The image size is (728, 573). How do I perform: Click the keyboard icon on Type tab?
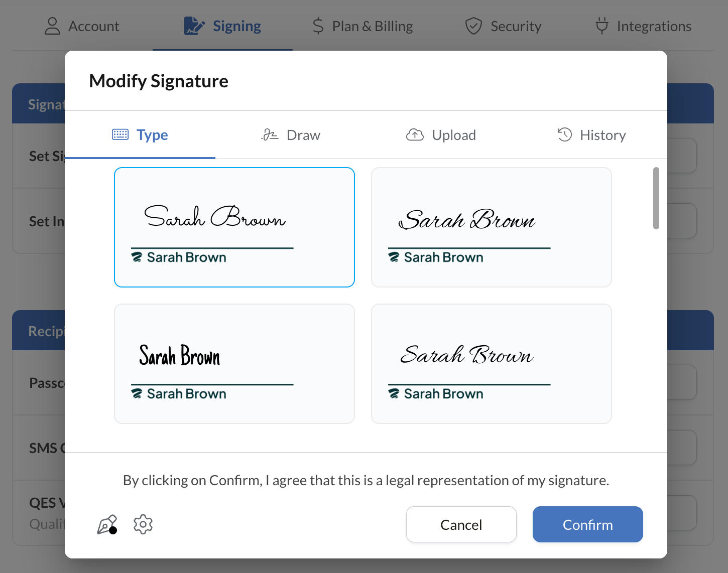click(x=120, y=134)
